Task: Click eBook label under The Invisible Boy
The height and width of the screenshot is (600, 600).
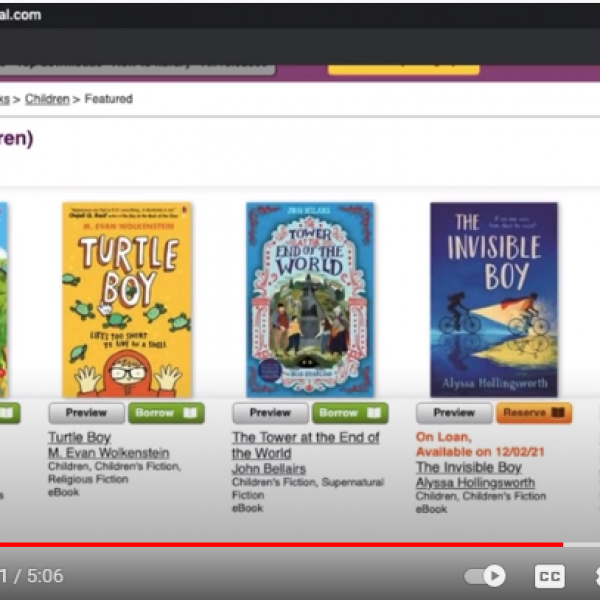Action: tap(431, 509)
